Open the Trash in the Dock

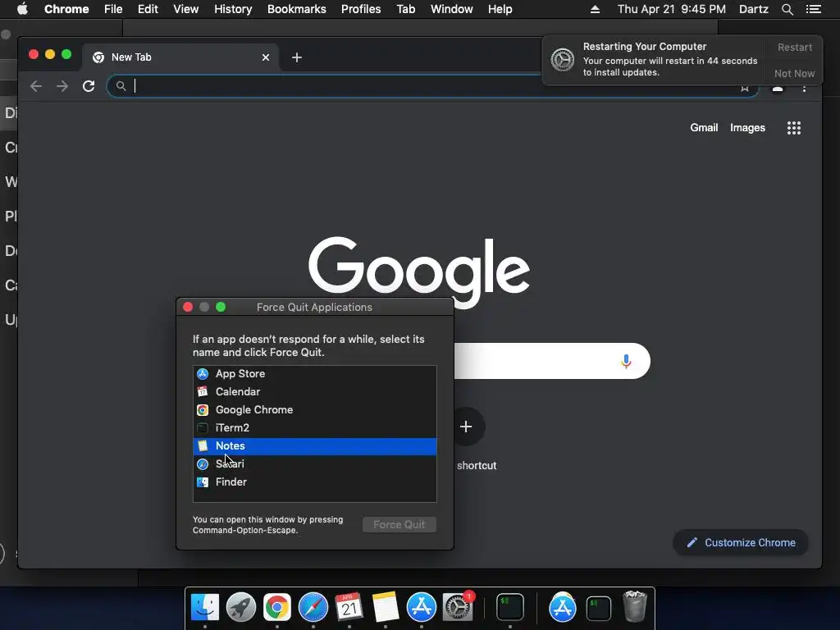635,607
